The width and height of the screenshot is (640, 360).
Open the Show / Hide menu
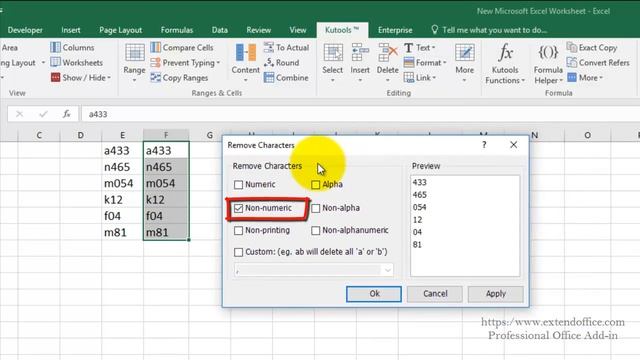pos(81,78)
